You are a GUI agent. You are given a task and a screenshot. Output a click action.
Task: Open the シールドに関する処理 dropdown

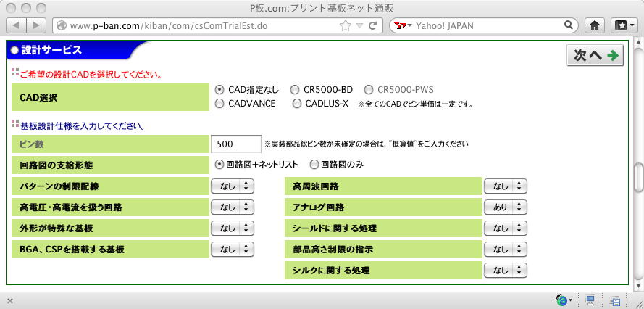pos(505,228)
